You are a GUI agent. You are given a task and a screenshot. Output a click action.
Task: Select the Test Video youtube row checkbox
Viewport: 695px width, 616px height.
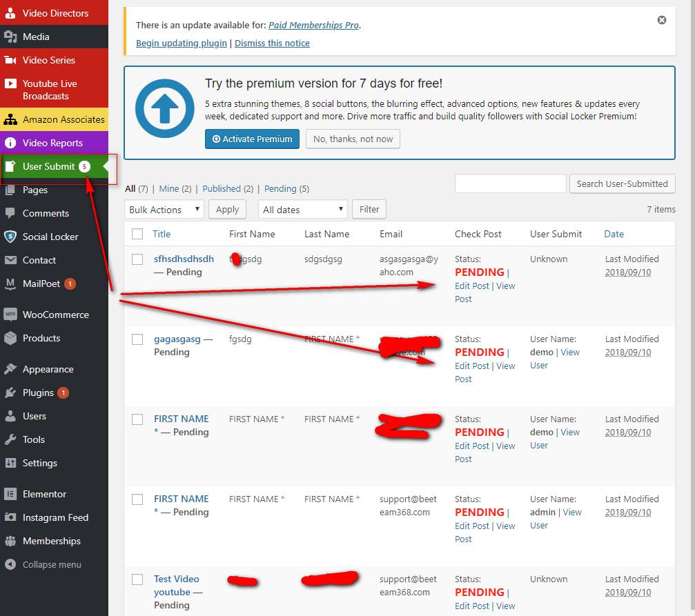click(x=137, y=579)
